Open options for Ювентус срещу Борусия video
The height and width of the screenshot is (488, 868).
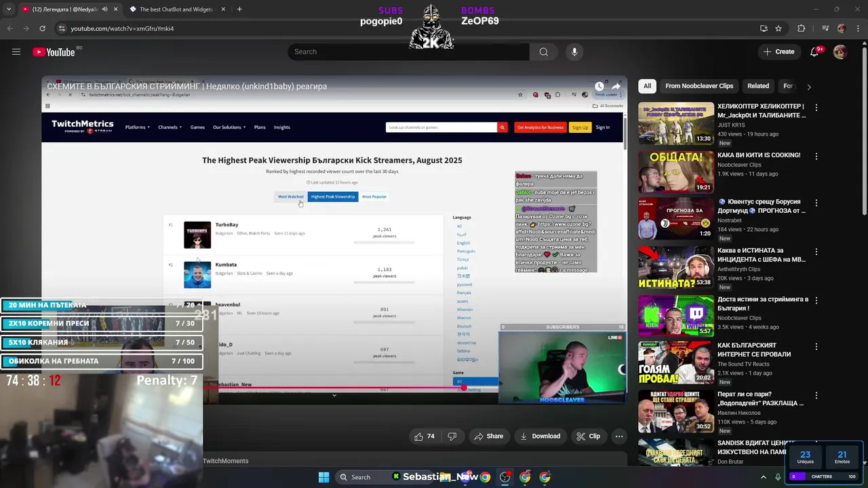pyautogui.click(x=816, y=203)
